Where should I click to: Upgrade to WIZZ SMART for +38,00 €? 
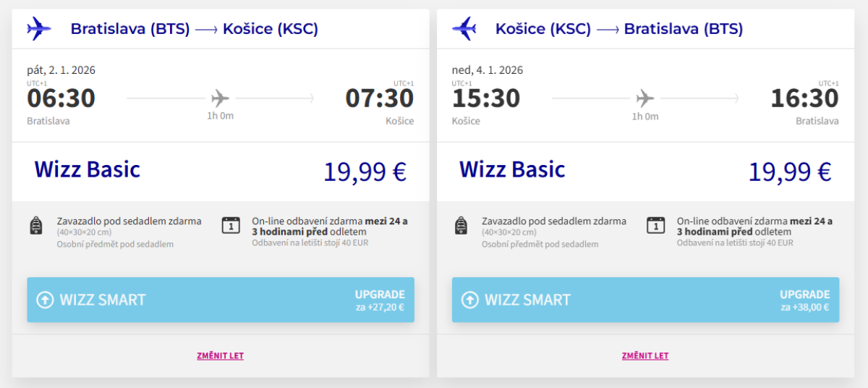click(645, 300)
